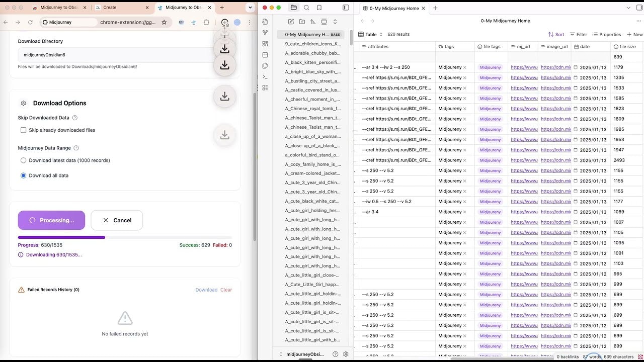Open graph view ribbon icon
The width and height of the screenshot is (644, 362).
coord(265,33)
